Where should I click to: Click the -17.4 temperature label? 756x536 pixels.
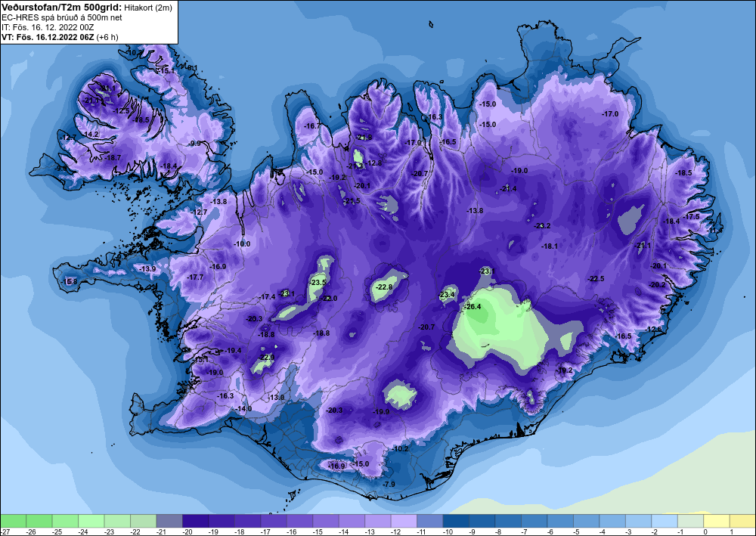[267, 297]
